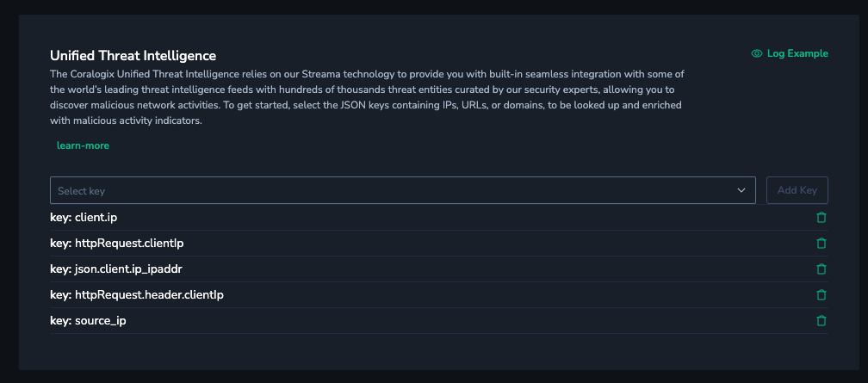Remove the httpRequest.header.clientIp key
This screenshot has height=383, width=868.
tap(821, 295)
